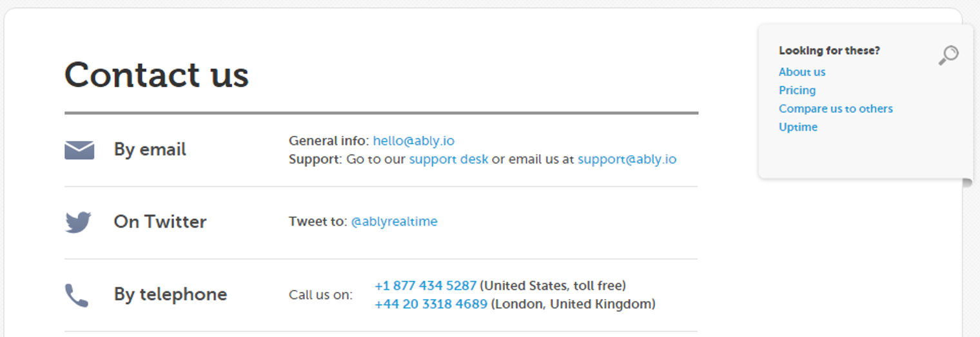This screenshot has height=337, width=980.
Task: Click the Twitter bird icon
Action: pos(78,222)
